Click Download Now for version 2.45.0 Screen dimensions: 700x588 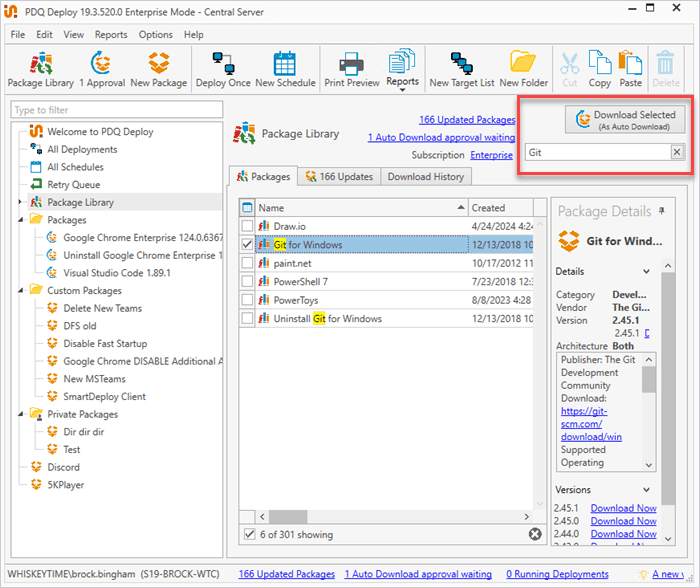(623, 521)
